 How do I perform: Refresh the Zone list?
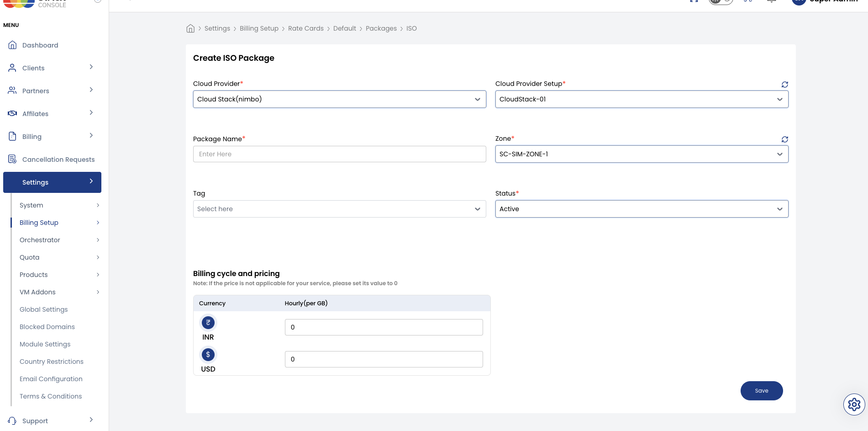coord(785,139)
